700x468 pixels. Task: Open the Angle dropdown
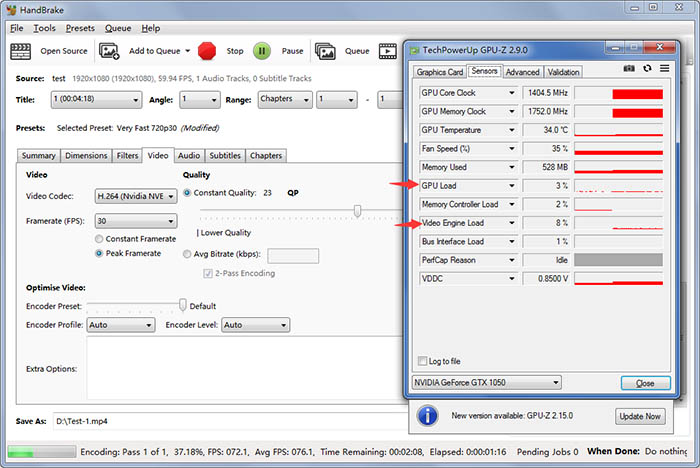[200, 100]
